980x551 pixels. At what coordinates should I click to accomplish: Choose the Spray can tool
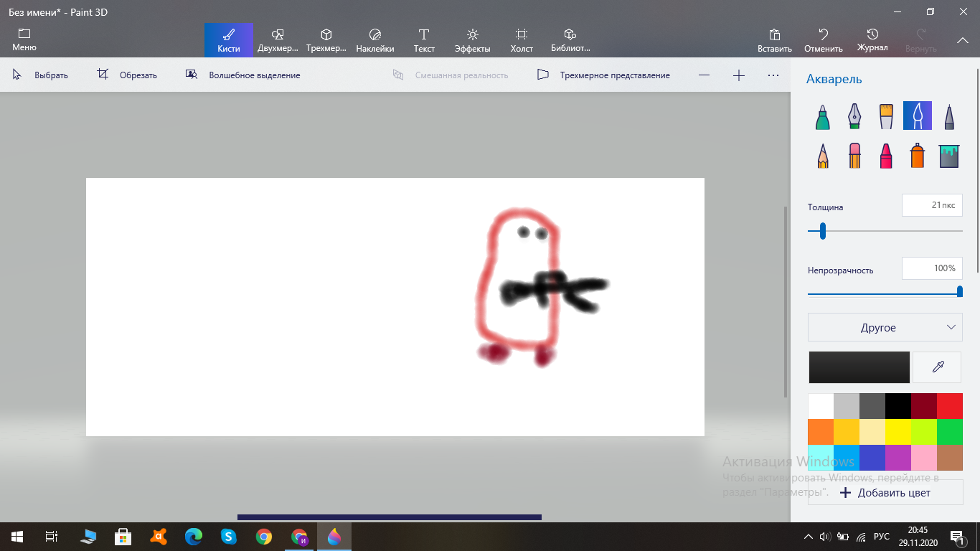pyautogui.click(x=917, y=155)
